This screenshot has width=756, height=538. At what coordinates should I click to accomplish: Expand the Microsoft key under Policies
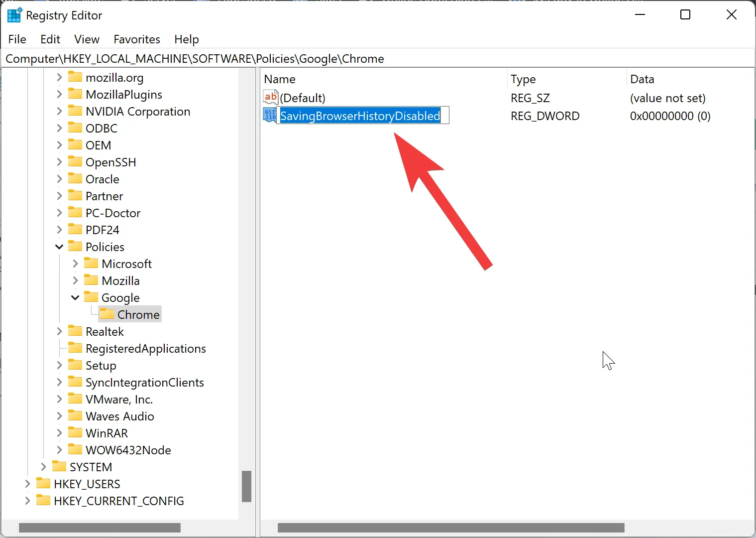tap(75, 264)
